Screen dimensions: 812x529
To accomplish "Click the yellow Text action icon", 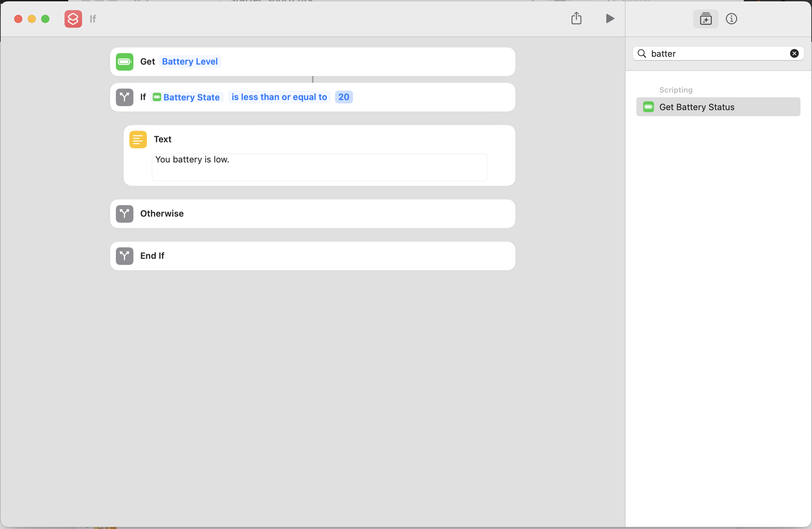I will pos(138,140).
